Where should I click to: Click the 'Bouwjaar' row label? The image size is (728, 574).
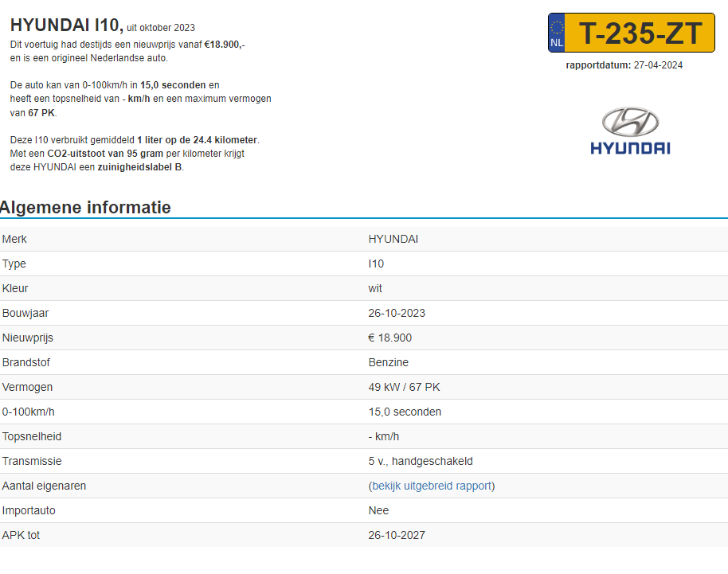25,313
